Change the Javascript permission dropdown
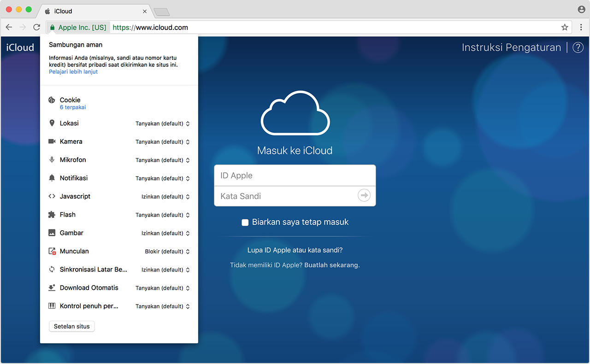 point(165,197)
